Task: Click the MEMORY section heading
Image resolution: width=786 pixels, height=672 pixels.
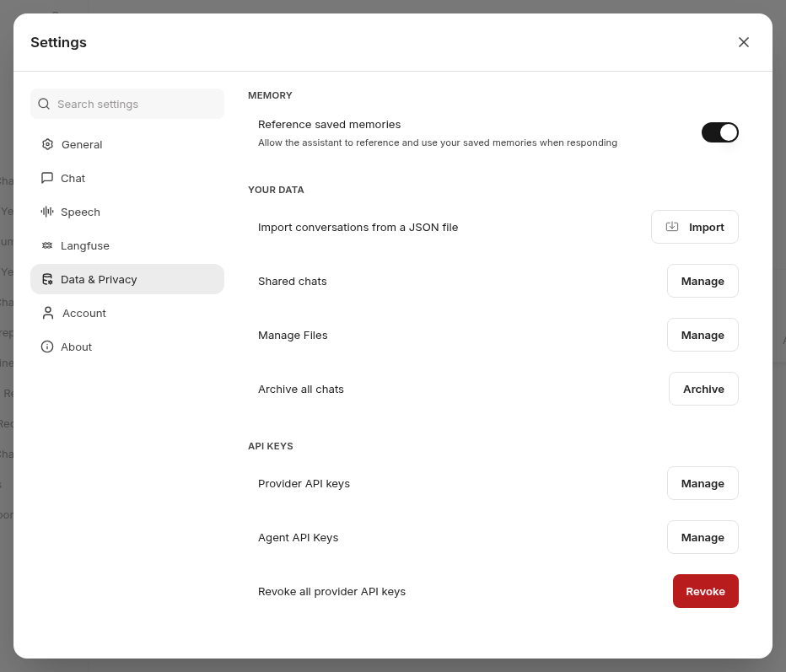Action: [270, 95]
